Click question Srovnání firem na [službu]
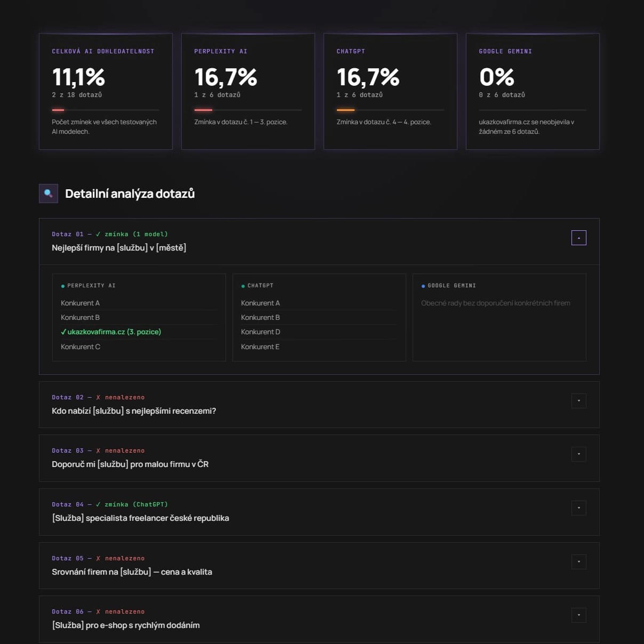Image resolution: width=644 pixels, height=644 pixels. coord(132,572)
